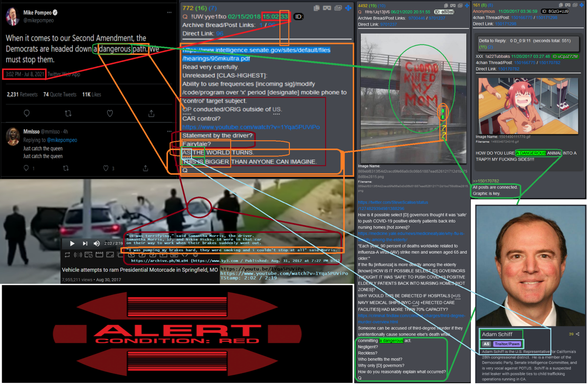588x385 pixels.
Task: View the 74 Quote Tweets list
Action: pos(60,94)
